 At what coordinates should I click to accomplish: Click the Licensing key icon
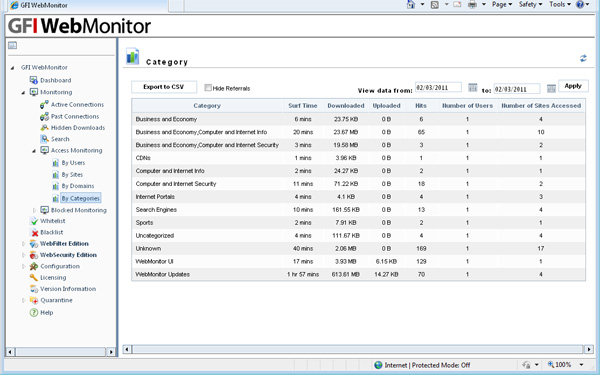(34, 277)
